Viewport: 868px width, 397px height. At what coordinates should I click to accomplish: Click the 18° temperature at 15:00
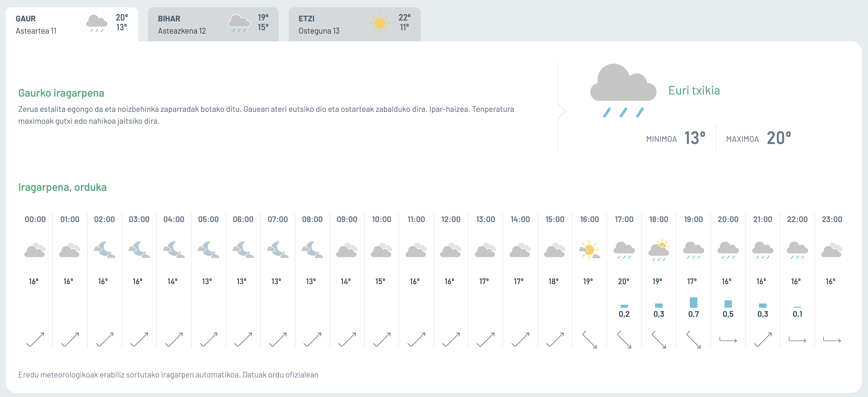click(554, 281)
